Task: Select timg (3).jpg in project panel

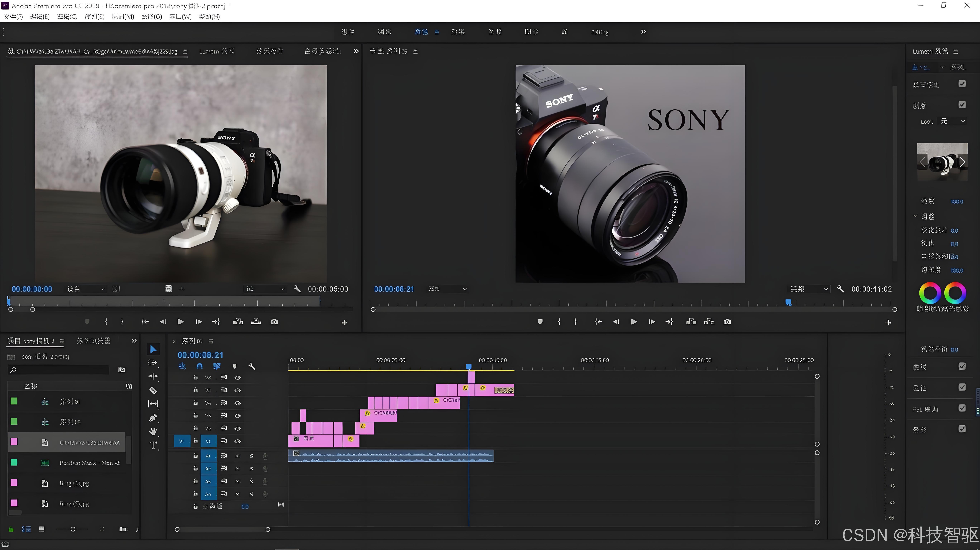Action: pyautogui.click(x=74, y=483)
